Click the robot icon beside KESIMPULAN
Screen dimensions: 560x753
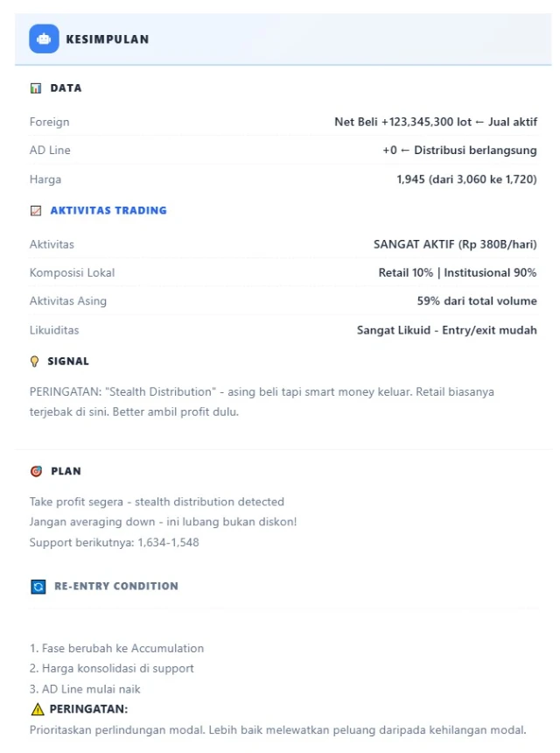(44, 39)
